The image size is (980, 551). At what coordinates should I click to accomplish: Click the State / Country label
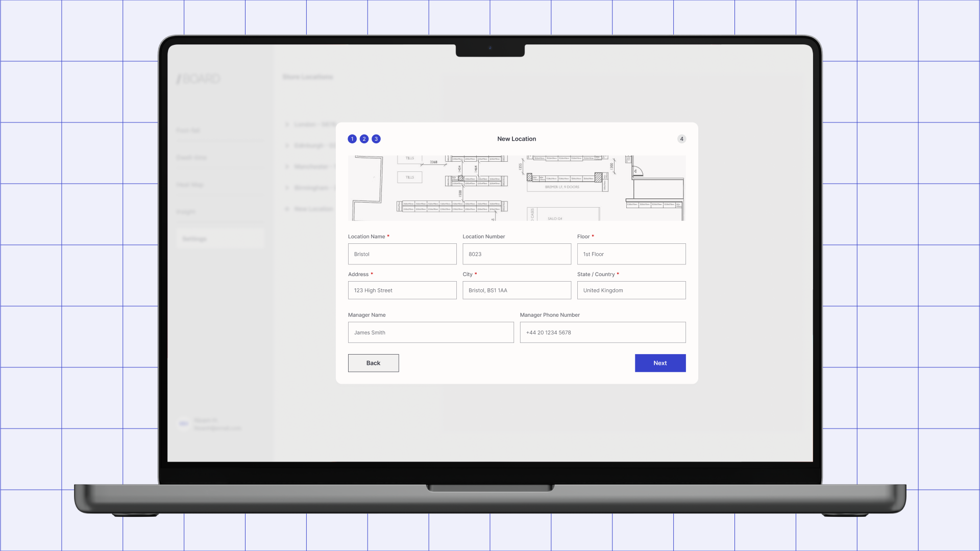point(596,274)
